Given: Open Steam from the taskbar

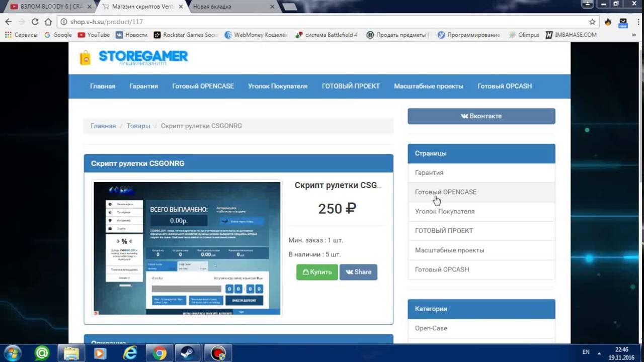Looking at the screenshot, I should (188, 353).
